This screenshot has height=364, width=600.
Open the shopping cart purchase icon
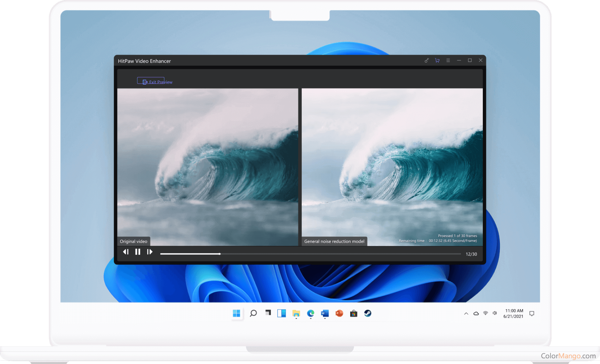[x=437, y=61]
